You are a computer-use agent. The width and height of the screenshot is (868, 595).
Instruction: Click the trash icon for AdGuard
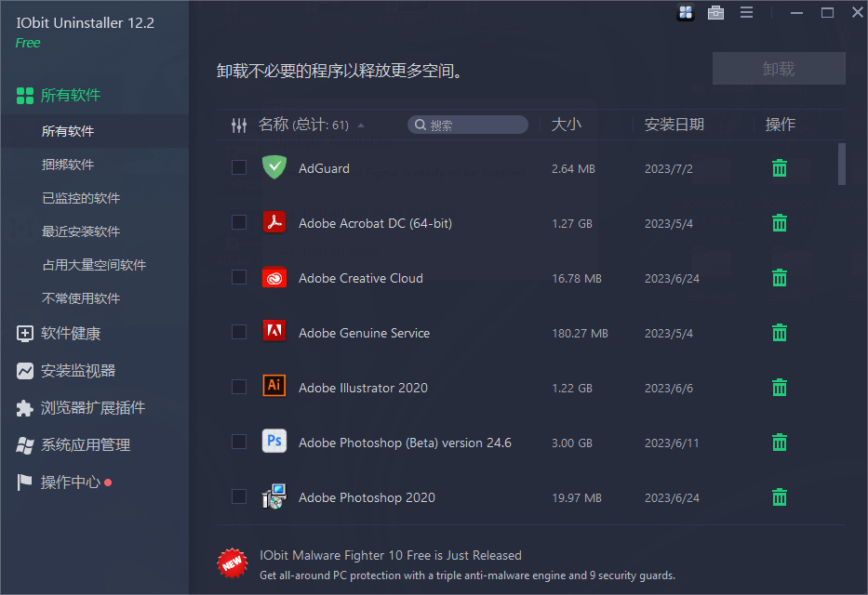(780, 168)
